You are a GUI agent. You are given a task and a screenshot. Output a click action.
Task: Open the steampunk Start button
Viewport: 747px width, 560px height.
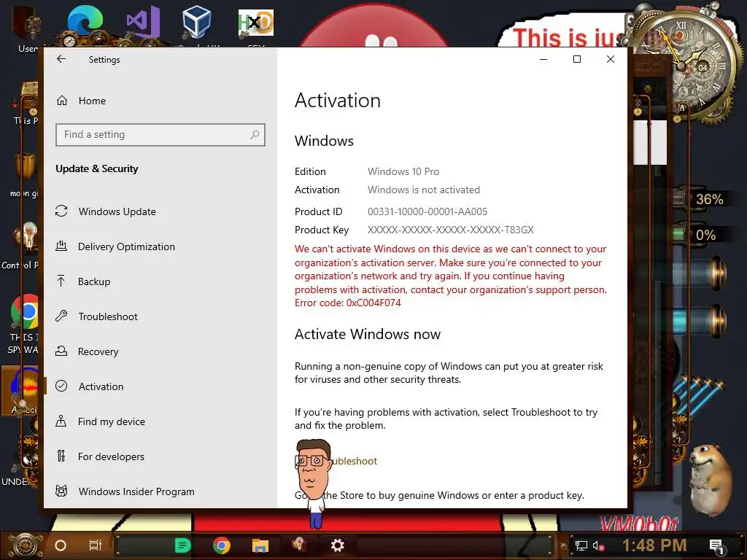pos(26,545)
